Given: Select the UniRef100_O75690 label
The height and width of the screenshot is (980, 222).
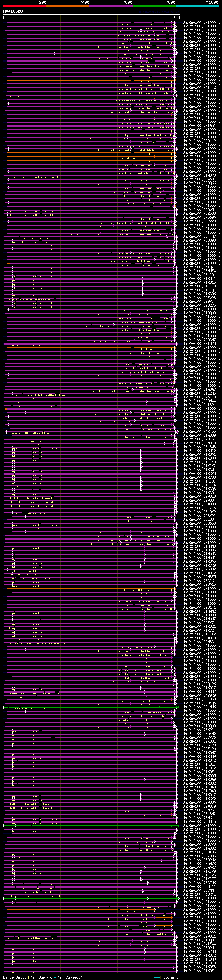Looking at the screenshot, I should (199, 217).
